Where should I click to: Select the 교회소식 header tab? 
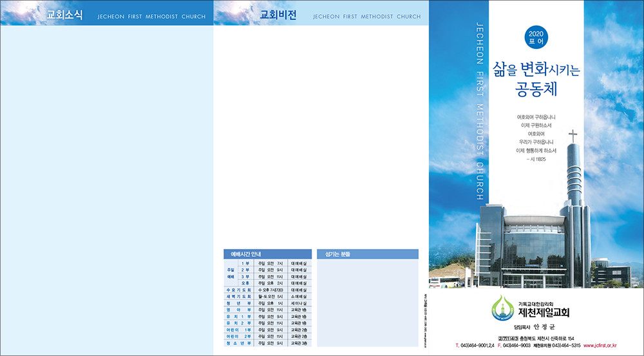pos(64,15)
